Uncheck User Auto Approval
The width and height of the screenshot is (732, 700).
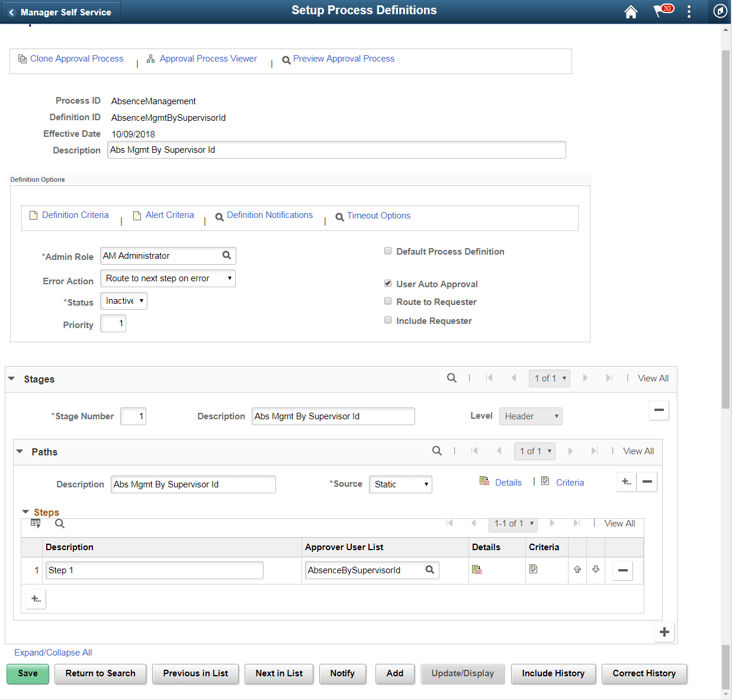tap(388, 283)
